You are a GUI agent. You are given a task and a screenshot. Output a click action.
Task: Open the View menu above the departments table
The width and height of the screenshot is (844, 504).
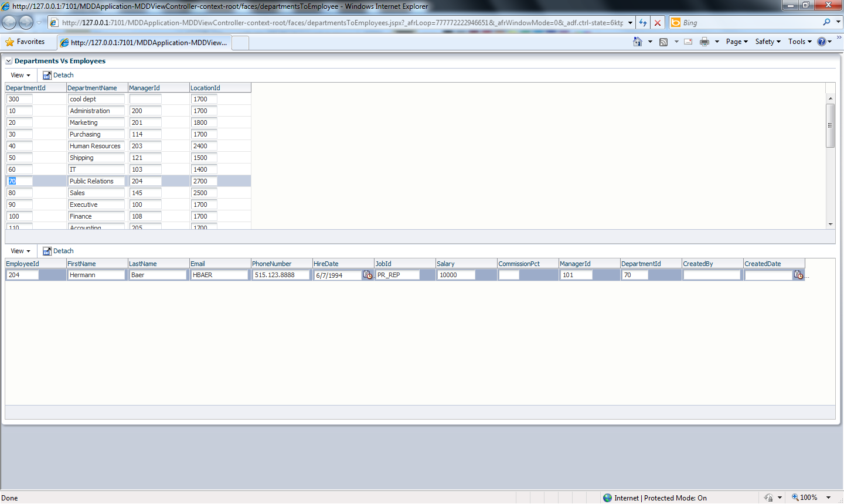point(19,75)
